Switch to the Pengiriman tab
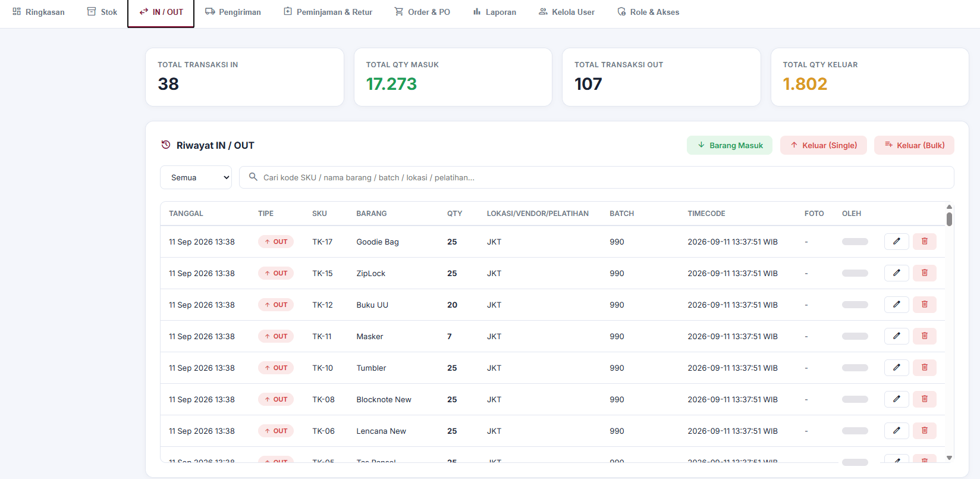Image resolution: width=980 pixels, height=479 pixels. [233, 12]
